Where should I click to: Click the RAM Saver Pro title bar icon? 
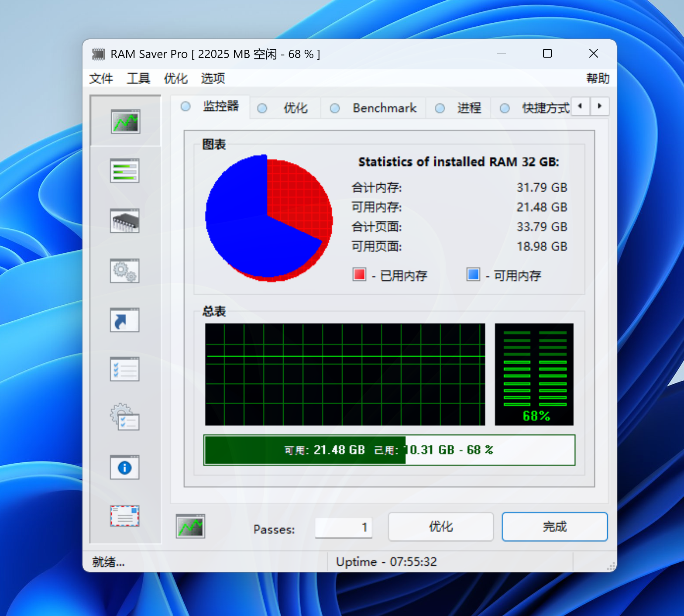pyautogui.click(x=99, y=54)
